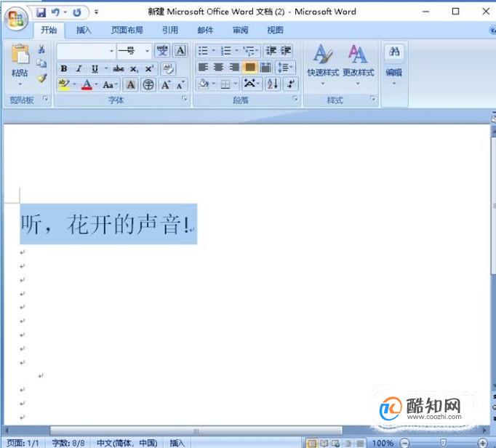
Task: Open the 审阅 (Review) tab
Action: [x=240, y=30]
